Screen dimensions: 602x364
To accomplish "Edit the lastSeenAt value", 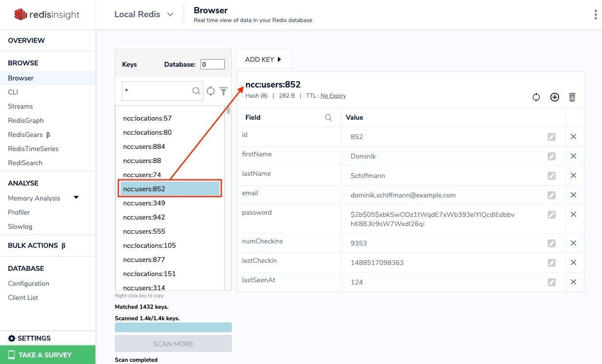I will point(552,282).
